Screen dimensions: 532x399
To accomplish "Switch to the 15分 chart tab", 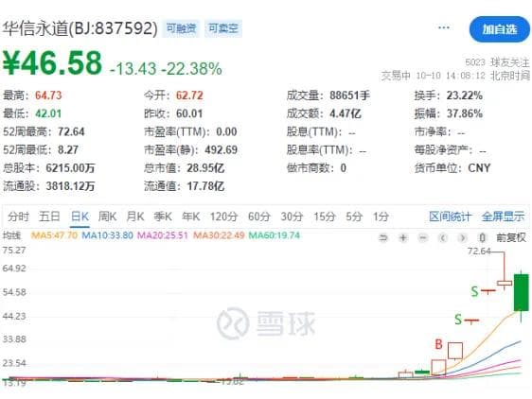I will 324,217.
